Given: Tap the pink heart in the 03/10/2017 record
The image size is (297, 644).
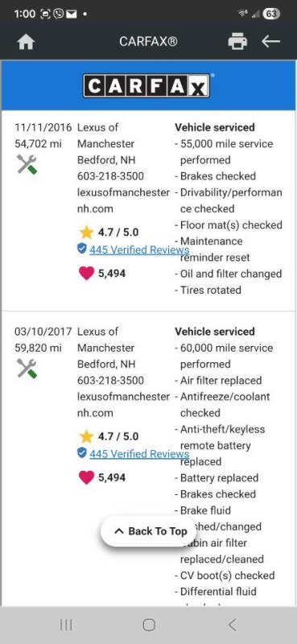Looking at the screenshot, I should click(86, 477).
